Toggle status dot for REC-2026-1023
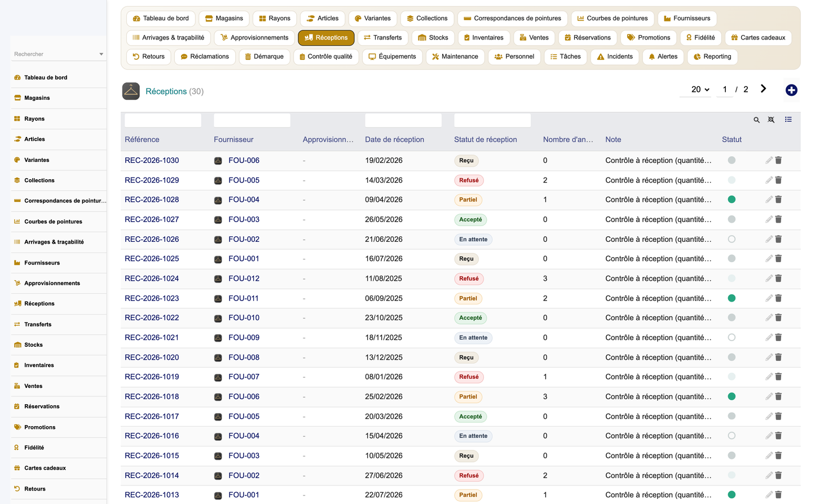 732,298
